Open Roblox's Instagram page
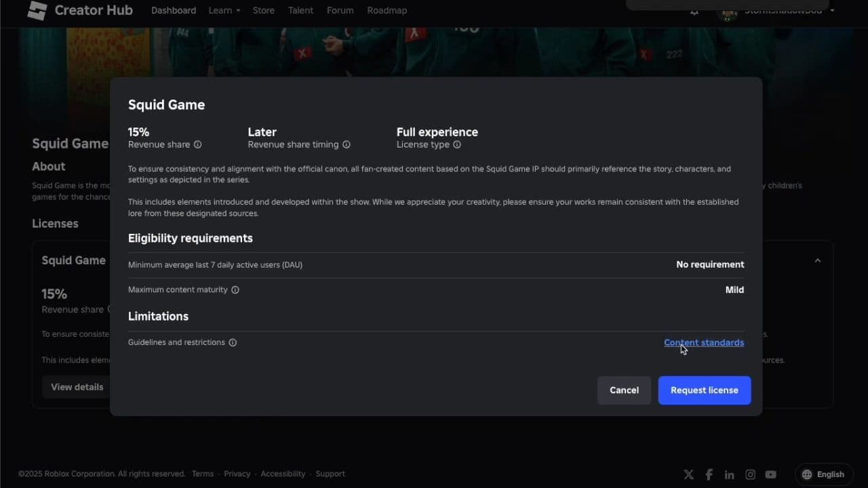Viewport: 868px width, 488px height. (x=750, y=474)
